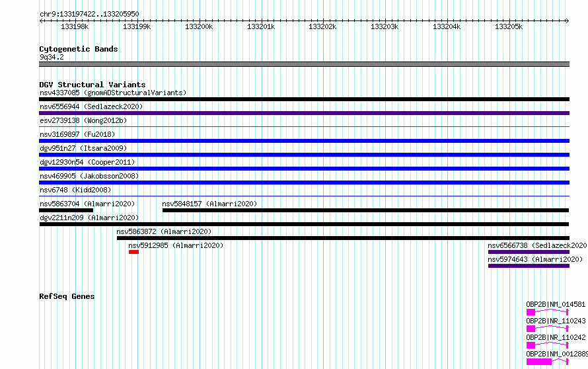The height and width of the screenshot is (369, 588).
Task: Click nsv6556944 (Sedlazeck2020) label
Action: coord(91,106)
